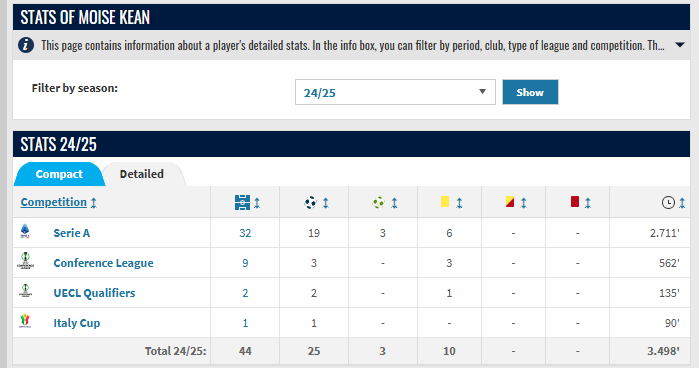Click the yellow card column icon

(x=445, y=202)
